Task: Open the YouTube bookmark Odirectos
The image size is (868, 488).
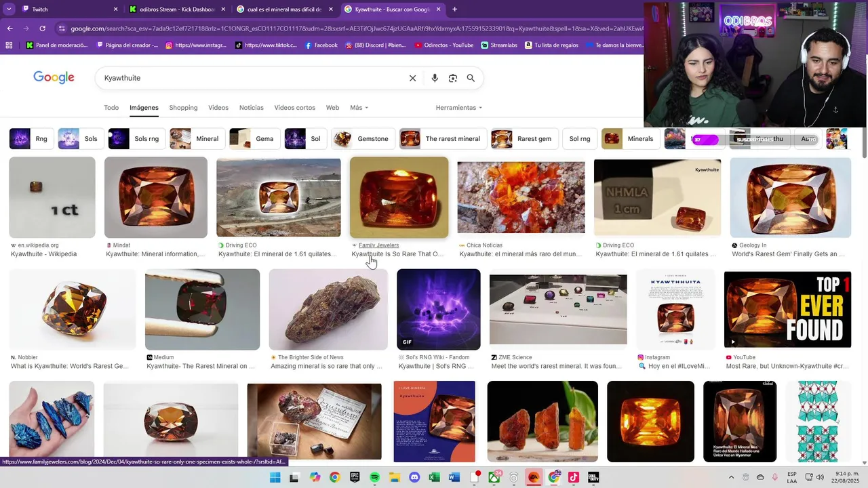Action: [x=444, y=45]
